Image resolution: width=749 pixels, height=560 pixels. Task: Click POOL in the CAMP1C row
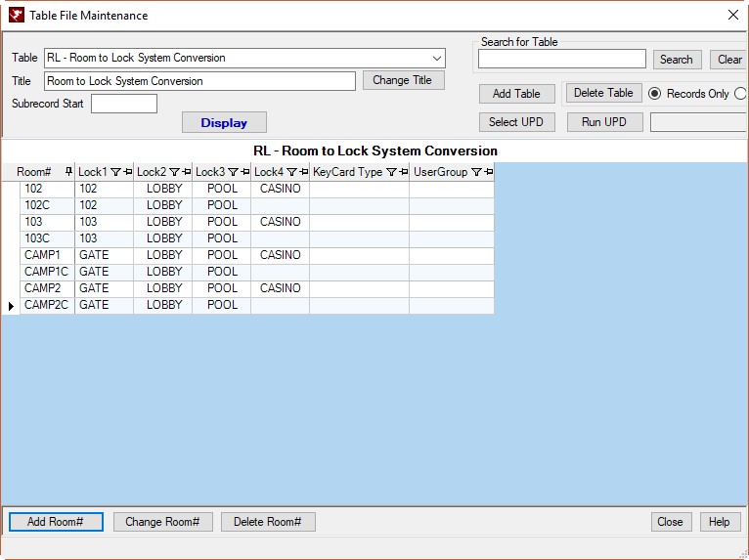click(223, 272)
